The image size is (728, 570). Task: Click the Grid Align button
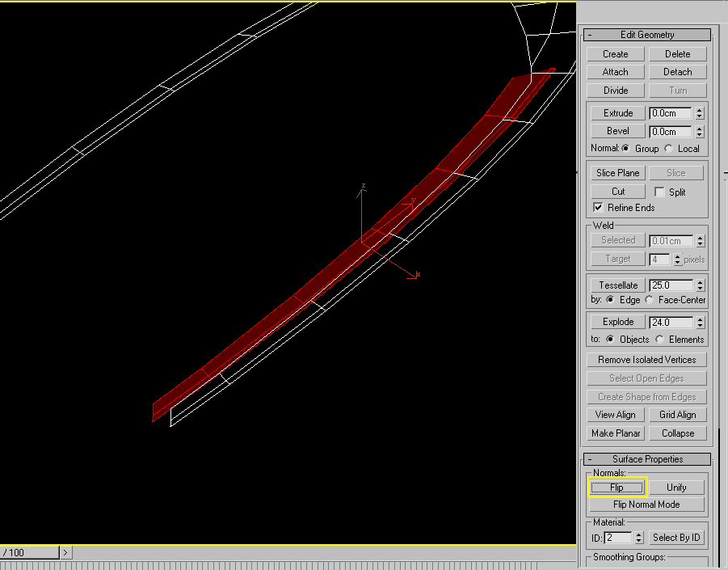(x=677, y=415)
